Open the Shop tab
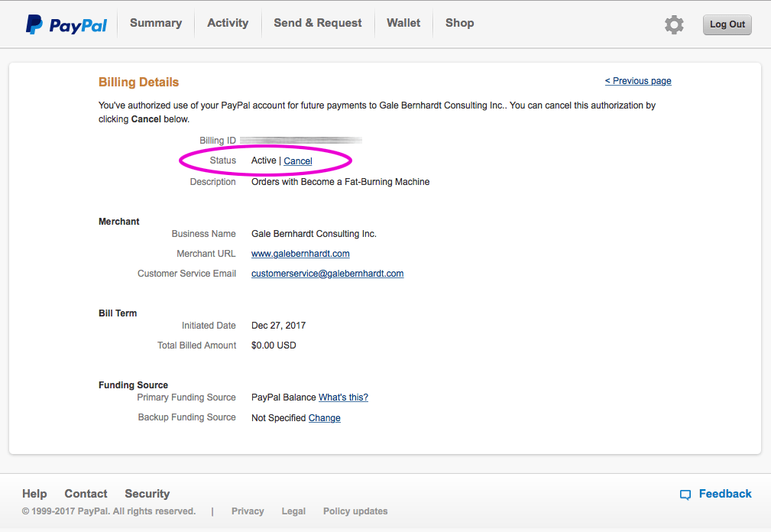 (460, 23)
